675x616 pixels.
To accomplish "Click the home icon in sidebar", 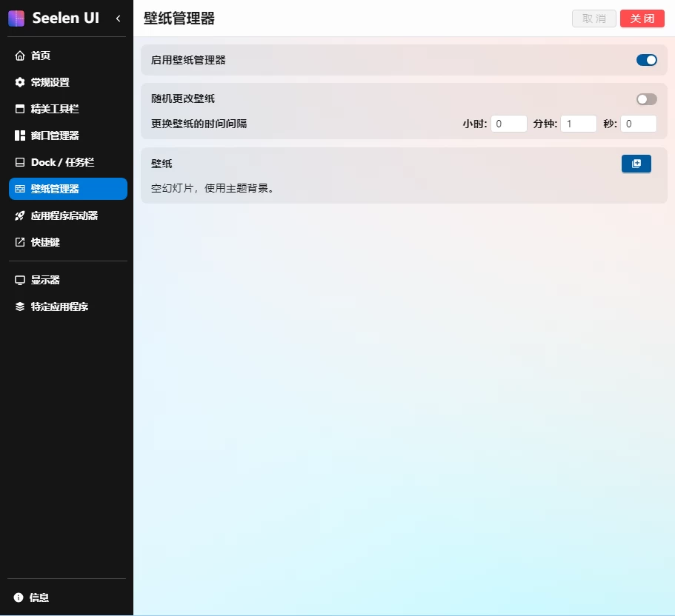I will click(20, 56).
